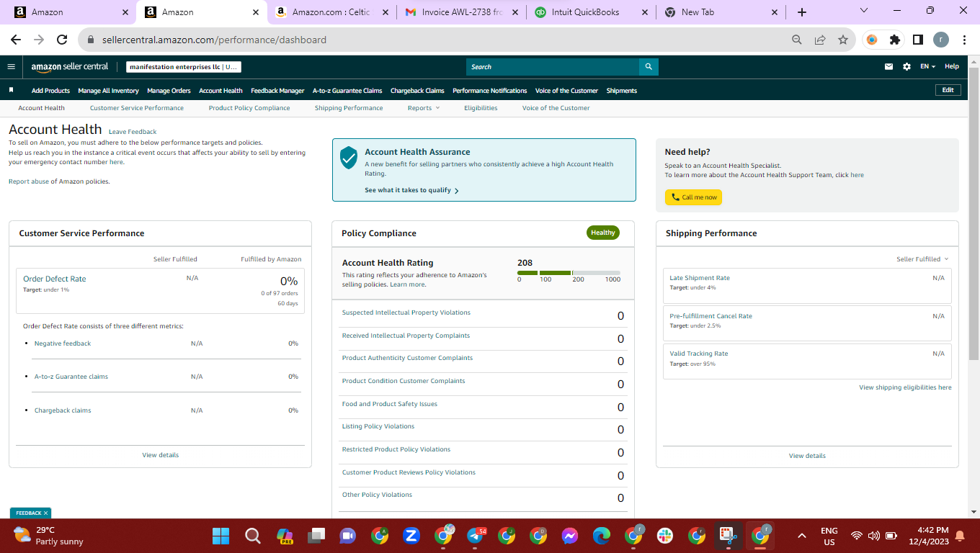
Task: Open the Product Policy Compliance tab
Action: pos(249,108)
